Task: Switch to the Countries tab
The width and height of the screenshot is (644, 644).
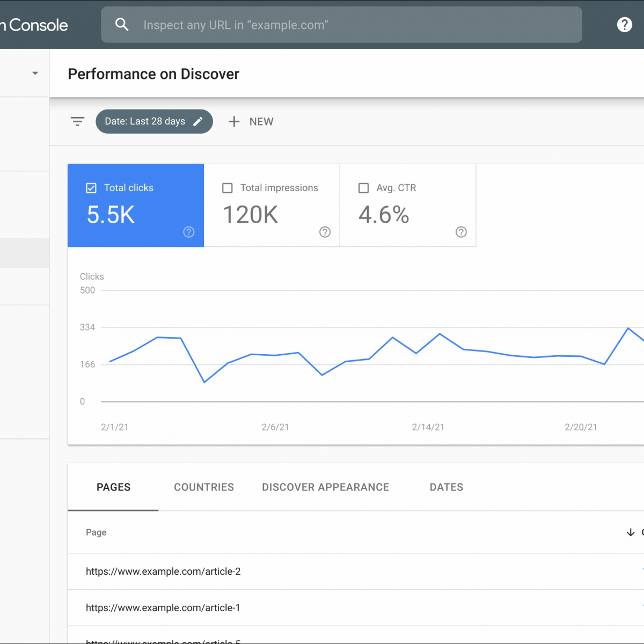Action: (204, 487)
